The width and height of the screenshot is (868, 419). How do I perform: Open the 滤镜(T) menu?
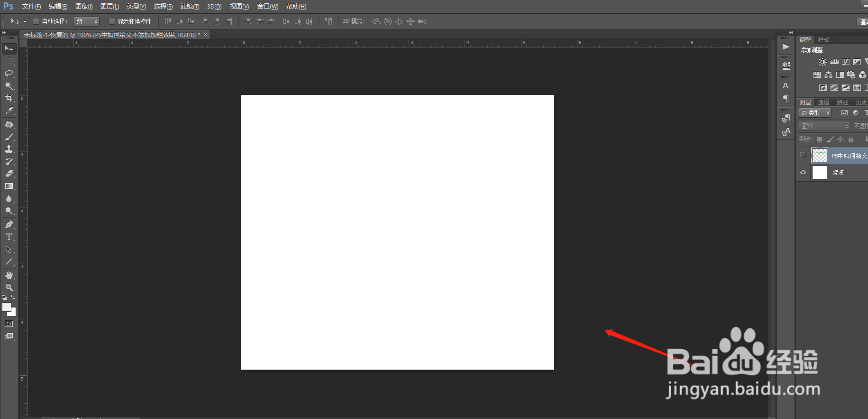tap(190, 7)
